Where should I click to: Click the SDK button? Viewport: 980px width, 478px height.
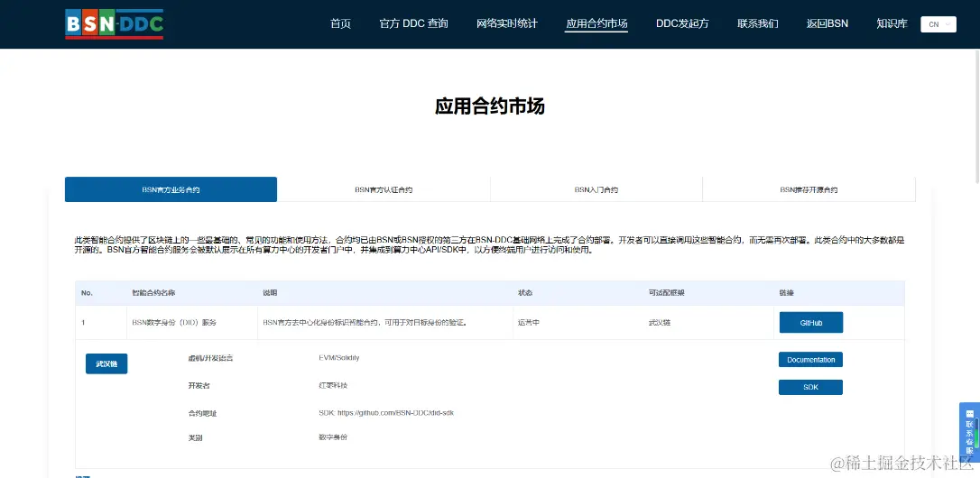click(x=810, y=388)
